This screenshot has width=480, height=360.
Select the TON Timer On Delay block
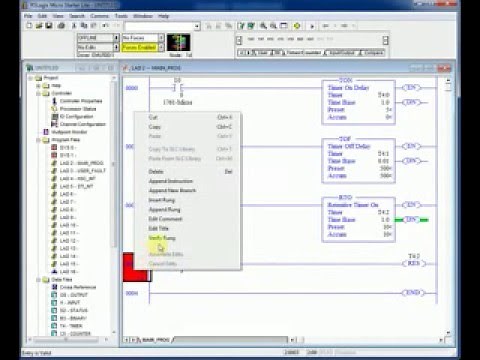point(358,102)
